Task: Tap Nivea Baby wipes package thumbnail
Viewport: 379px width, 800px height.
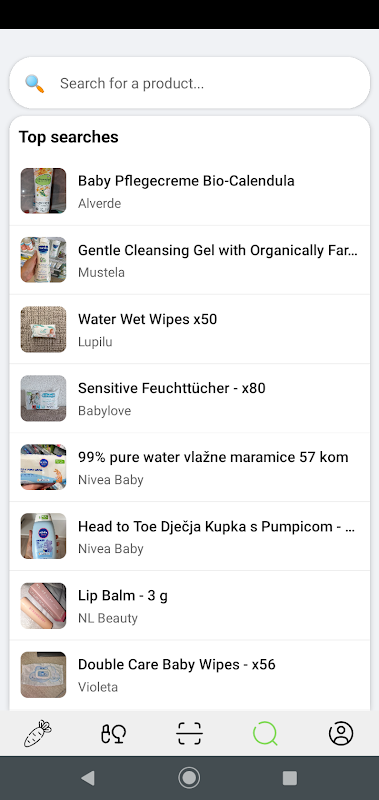Action: coord(43,467)
